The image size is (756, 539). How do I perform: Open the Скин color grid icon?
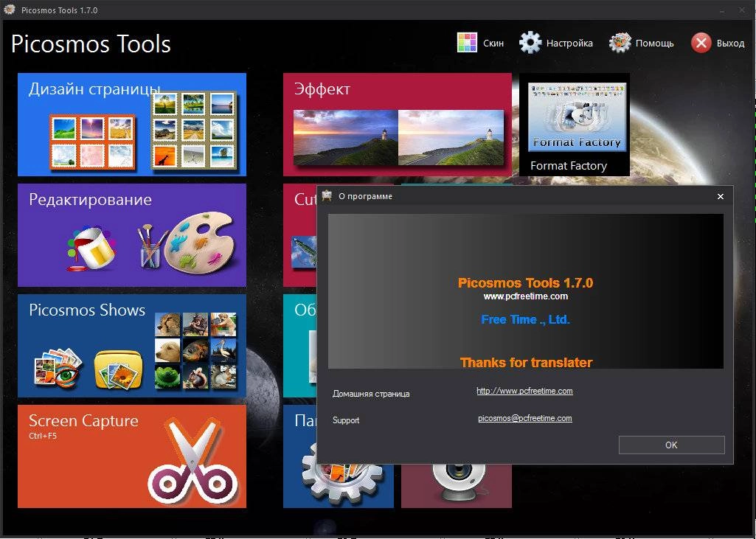467,43
